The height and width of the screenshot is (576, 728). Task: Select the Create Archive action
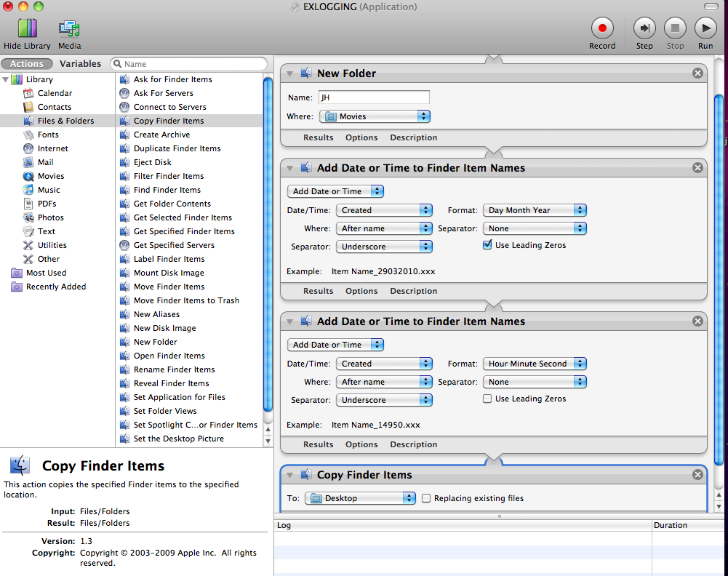(161, 135)
